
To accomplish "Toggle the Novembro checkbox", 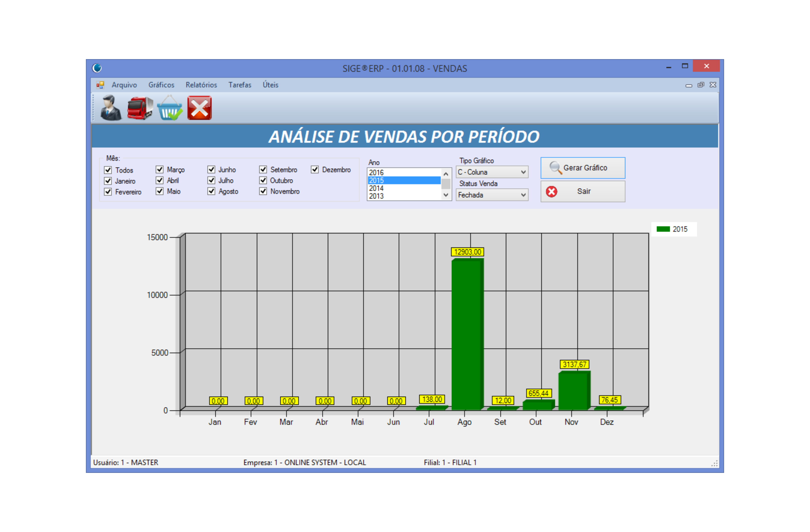I will 263,191.
